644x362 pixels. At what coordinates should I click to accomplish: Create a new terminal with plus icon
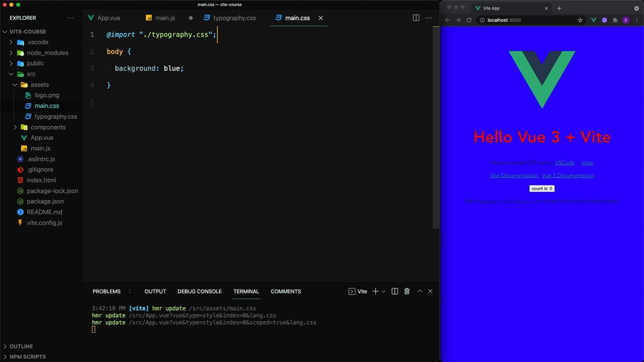coord(375,291)
